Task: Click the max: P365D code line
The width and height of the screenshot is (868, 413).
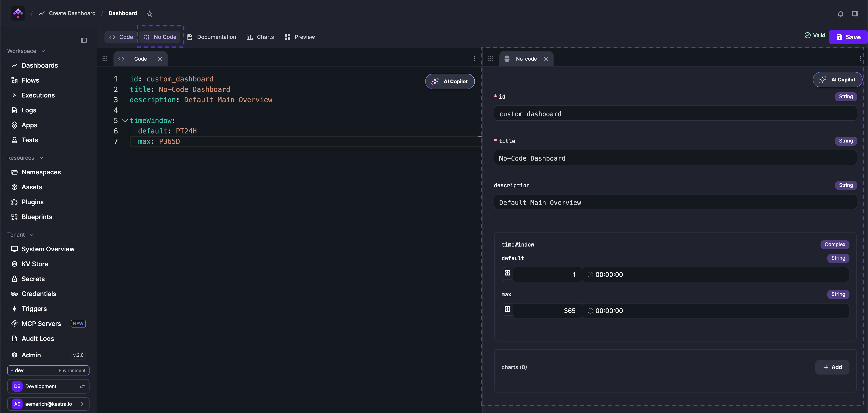Action: tap(159, 141)
